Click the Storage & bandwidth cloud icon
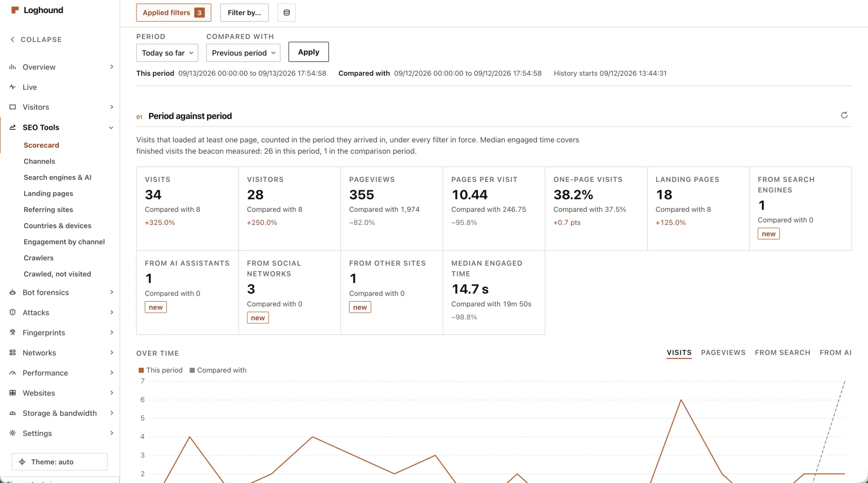This screenshot has height=483, width=868. point(13,414)
